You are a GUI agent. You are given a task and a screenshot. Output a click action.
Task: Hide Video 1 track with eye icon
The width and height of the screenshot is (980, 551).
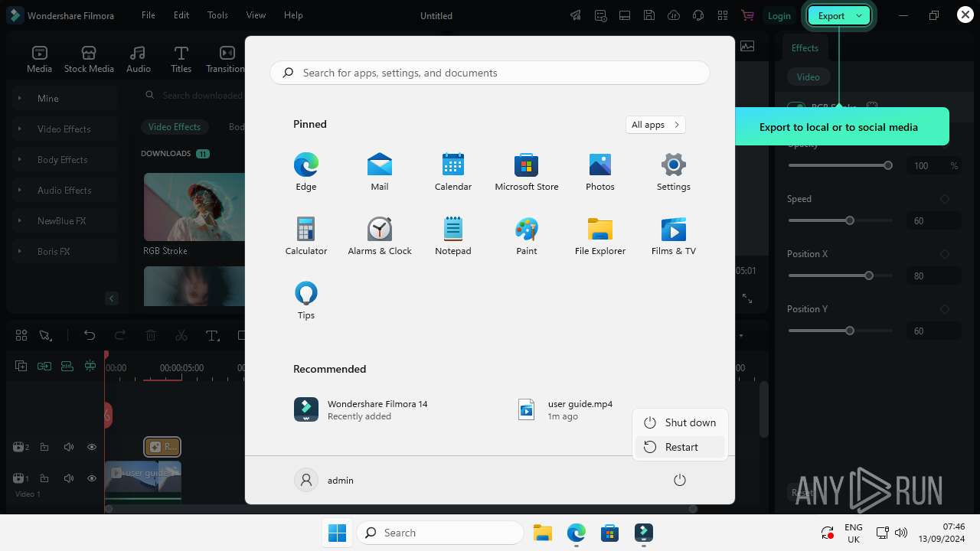tap(92, 478)
